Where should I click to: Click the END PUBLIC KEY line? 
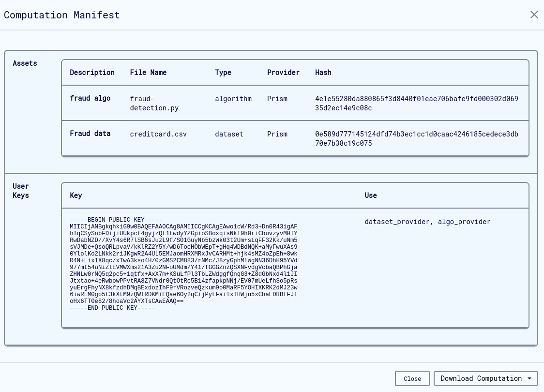coord(112,308)
